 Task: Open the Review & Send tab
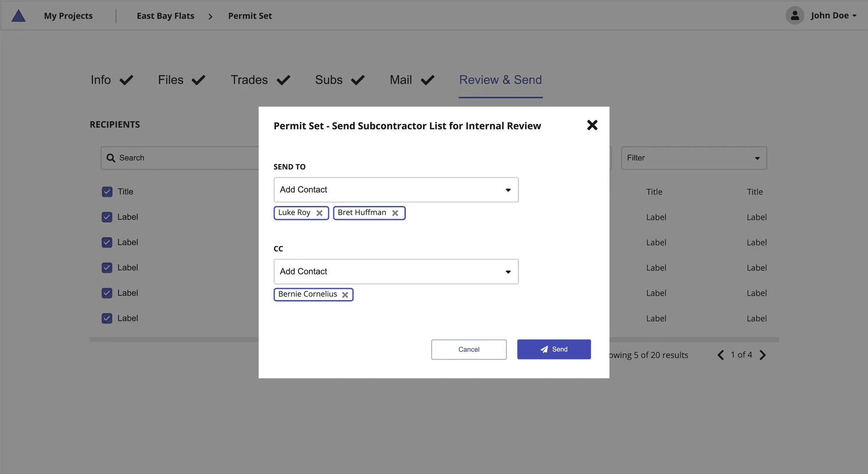(500, 80)
